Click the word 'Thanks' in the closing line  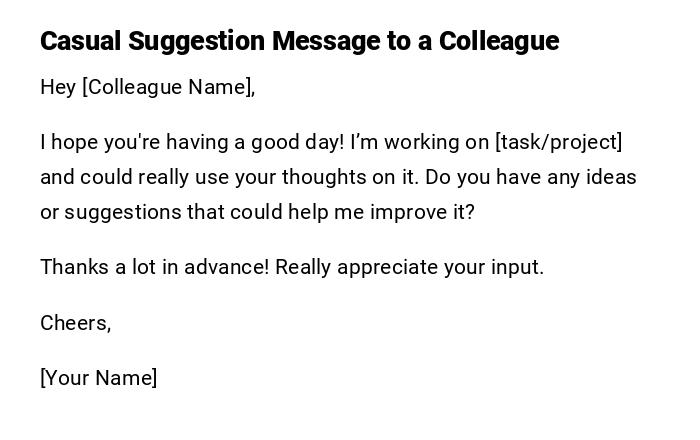click(x=71, y=267)
